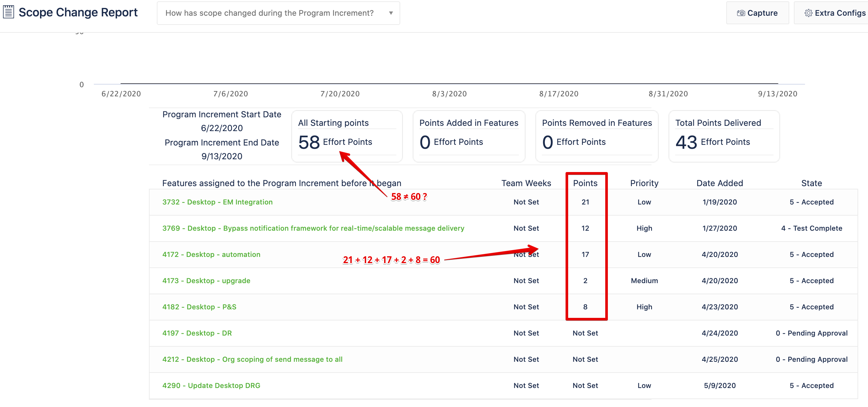Click the Total Points Delivered card
This screenshot has width=868, height=407.
pos(723,136)
